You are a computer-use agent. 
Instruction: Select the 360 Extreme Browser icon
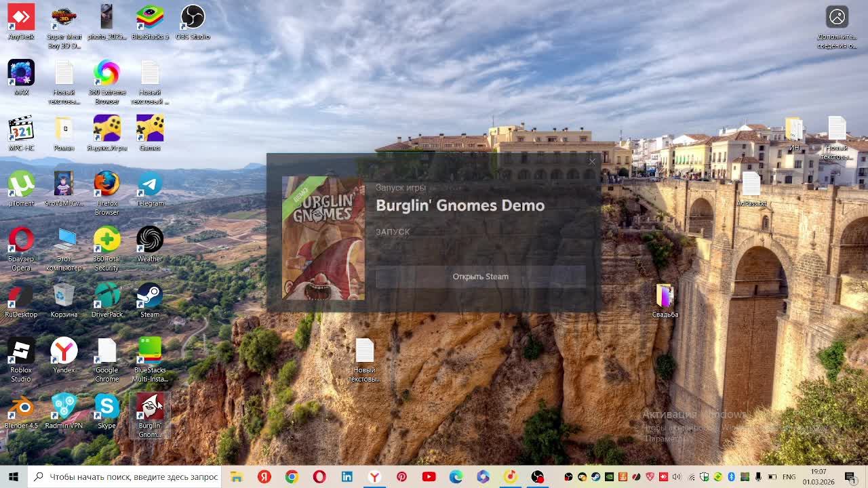(106, 83)
